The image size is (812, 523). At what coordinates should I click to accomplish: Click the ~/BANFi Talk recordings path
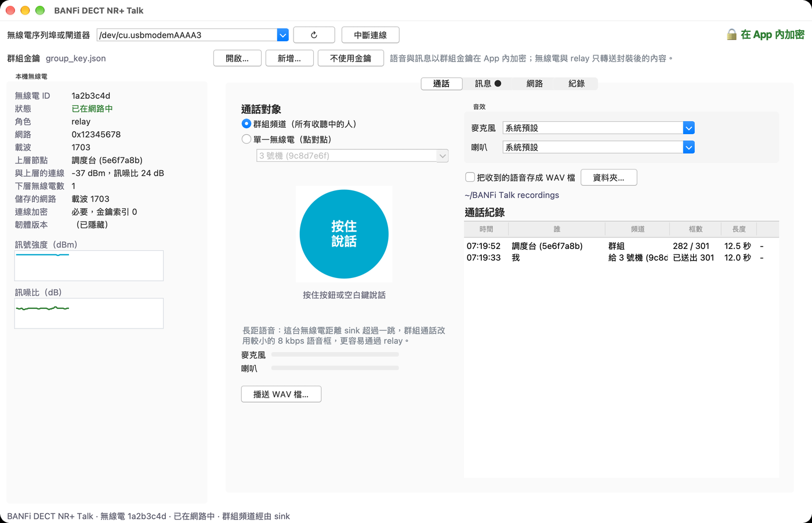(512, 195)
